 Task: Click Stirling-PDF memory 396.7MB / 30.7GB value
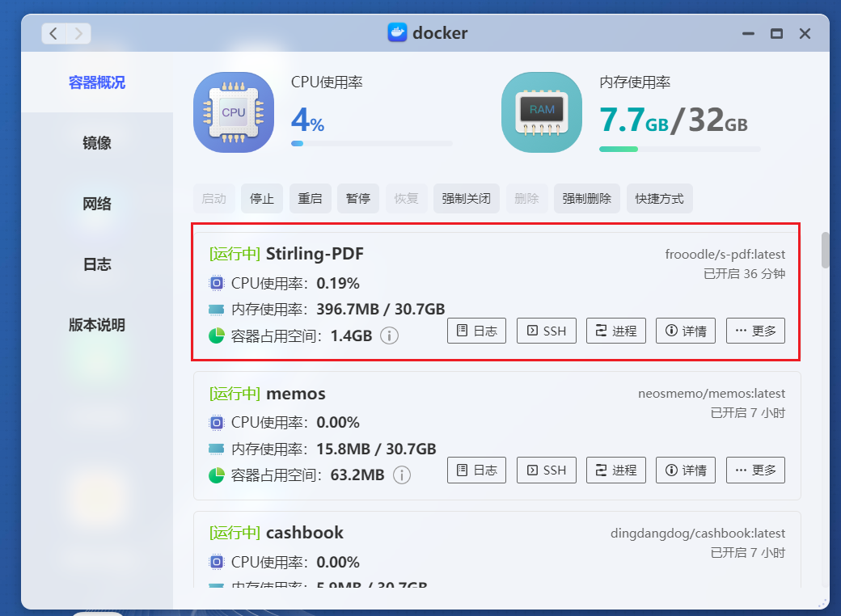(x=381, y=310)
